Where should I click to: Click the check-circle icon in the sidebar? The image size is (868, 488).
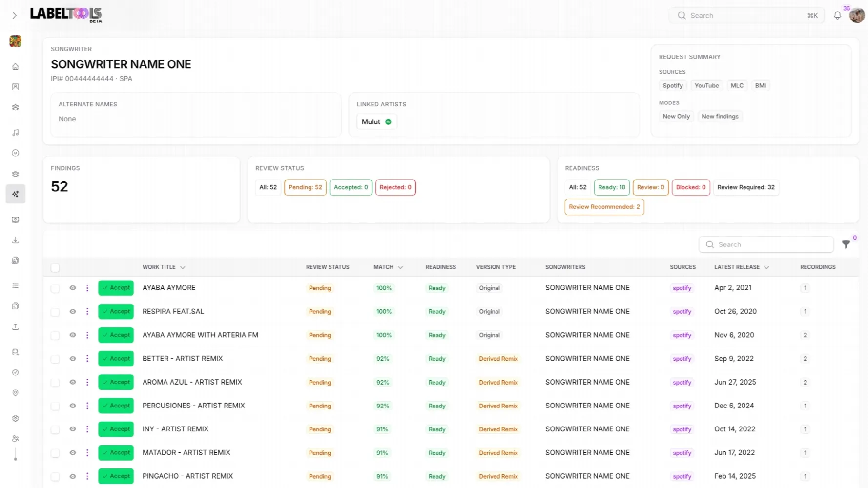click(16, 372)
